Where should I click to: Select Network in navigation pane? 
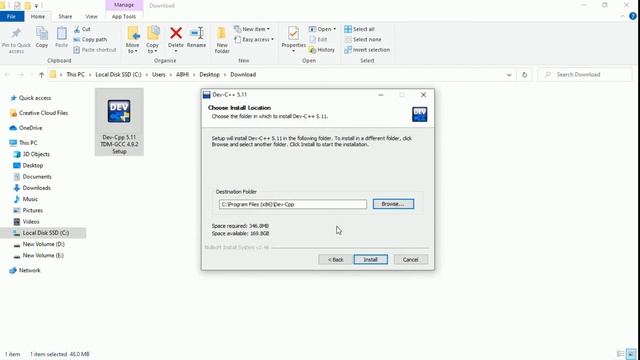(x=29, y=270)
